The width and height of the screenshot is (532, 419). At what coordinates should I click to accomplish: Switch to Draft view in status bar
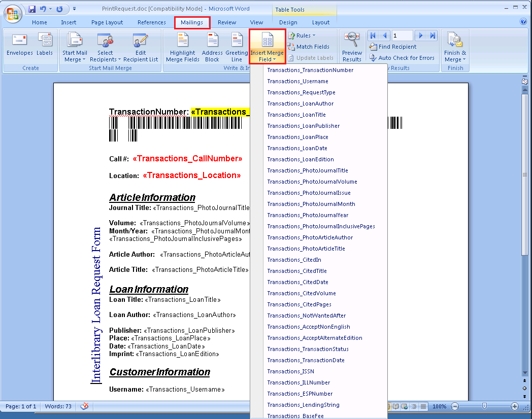tap(423, 407)
